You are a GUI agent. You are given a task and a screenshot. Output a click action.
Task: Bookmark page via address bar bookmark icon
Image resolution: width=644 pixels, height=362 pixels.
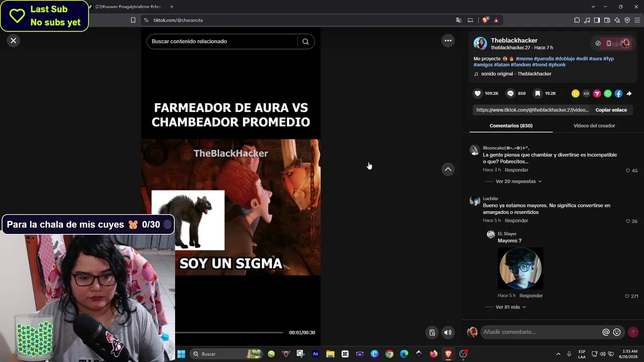pos(133,20)
